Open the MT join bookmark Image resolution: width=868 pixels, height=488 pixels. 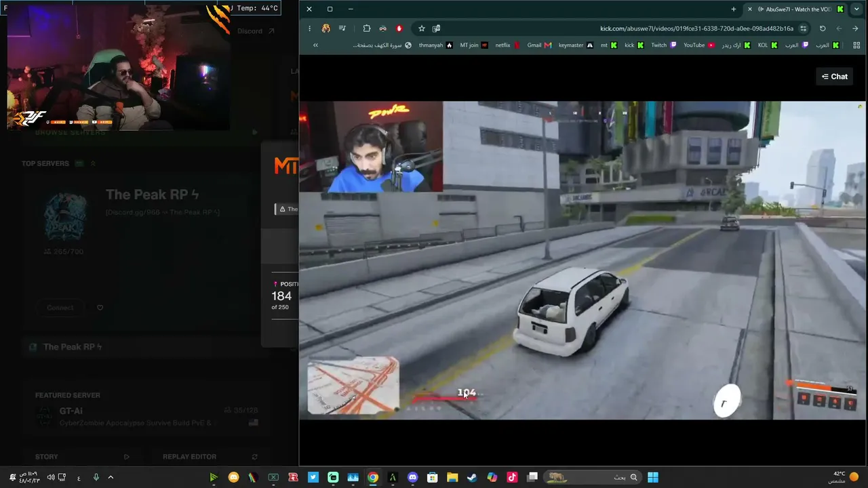pos(474,45)
